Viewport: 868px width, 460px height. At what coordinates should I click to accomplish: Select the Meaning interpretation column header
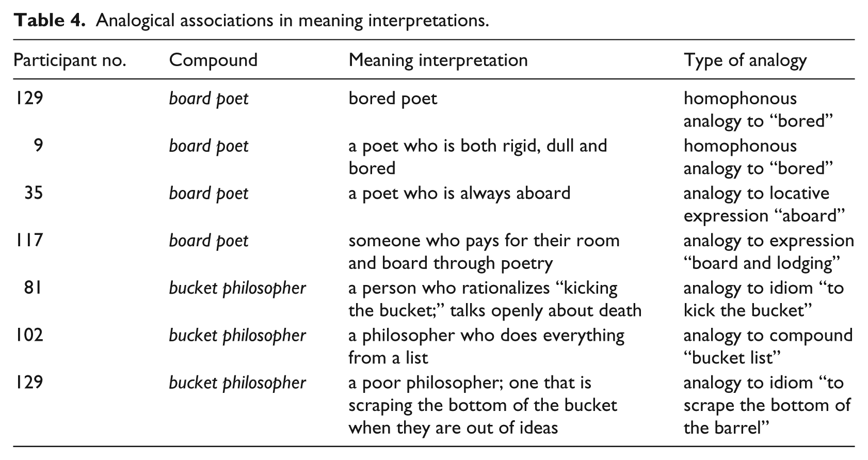pos(438,60)
